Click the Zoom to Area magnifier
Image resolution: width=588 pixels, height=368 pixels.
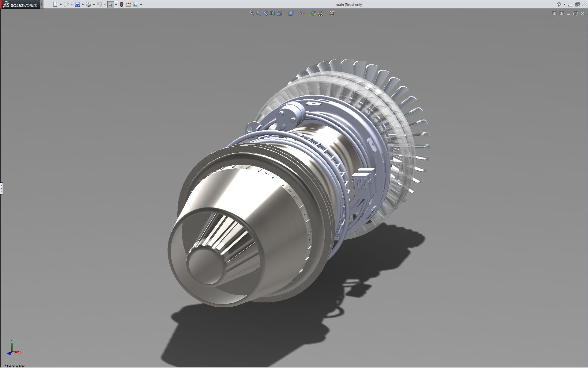[x=258, y=13]
